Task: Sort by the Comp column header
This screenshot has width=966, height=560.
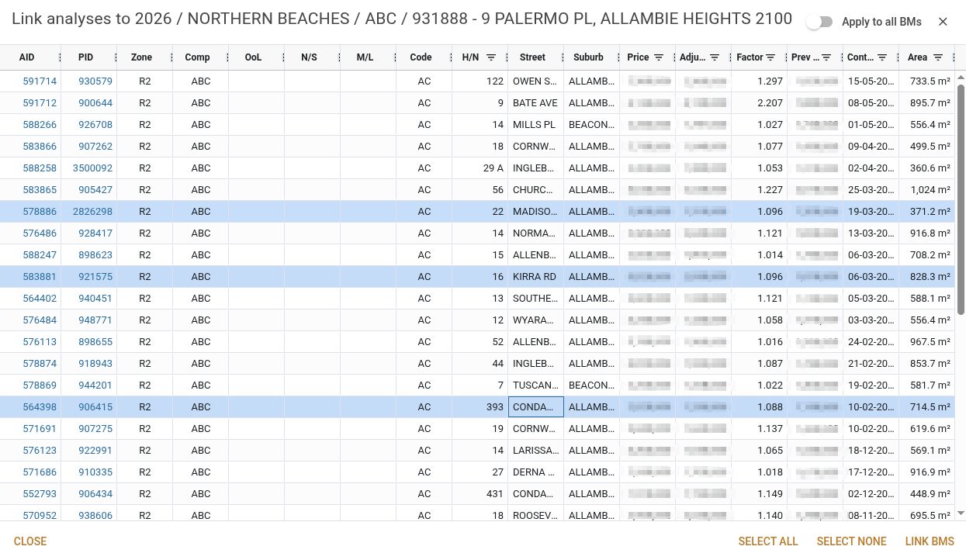Action: coord(197,57)
